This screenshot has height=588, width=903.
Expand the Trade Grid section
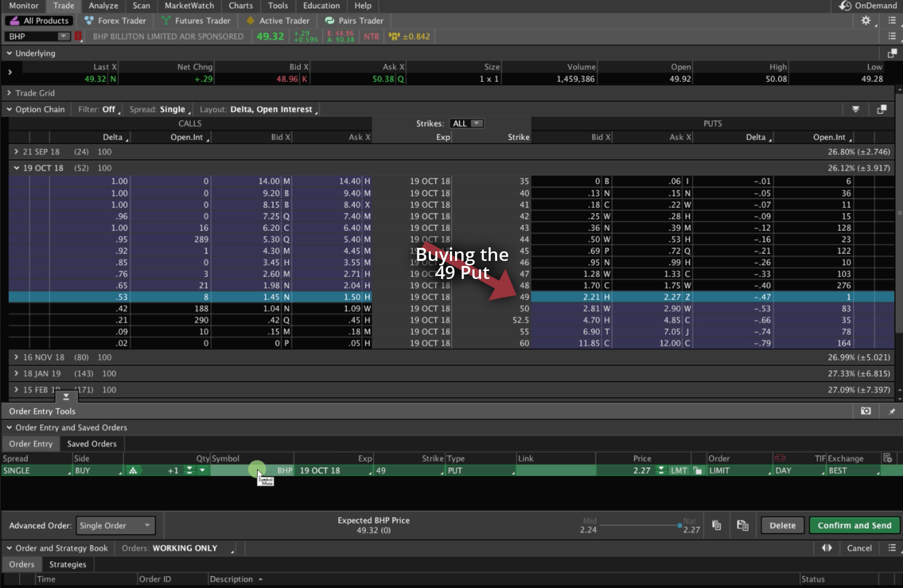[9, 93]
